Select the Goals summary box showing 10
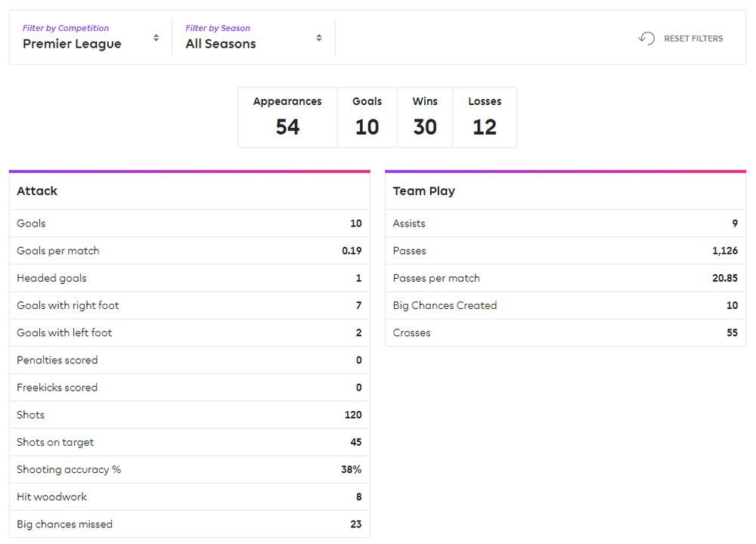This screenshot has width=756, height=544. [x=367, y=118]
